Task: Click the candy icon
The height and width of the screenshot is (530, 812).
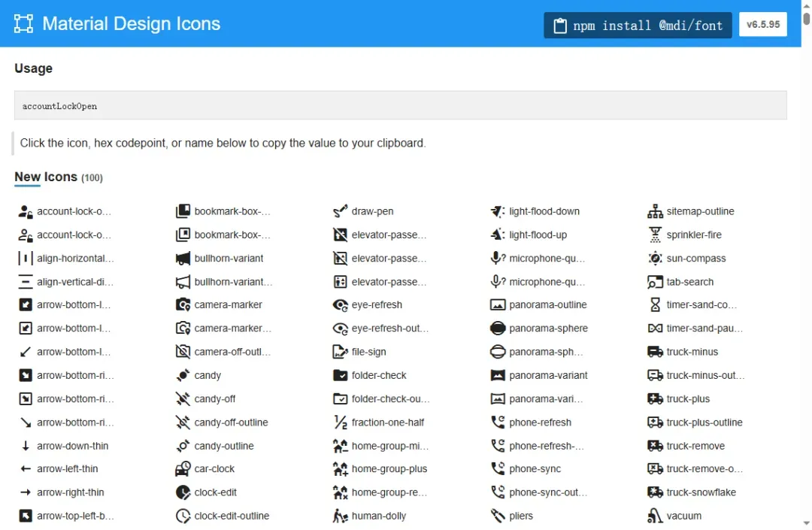Action: 183,375
